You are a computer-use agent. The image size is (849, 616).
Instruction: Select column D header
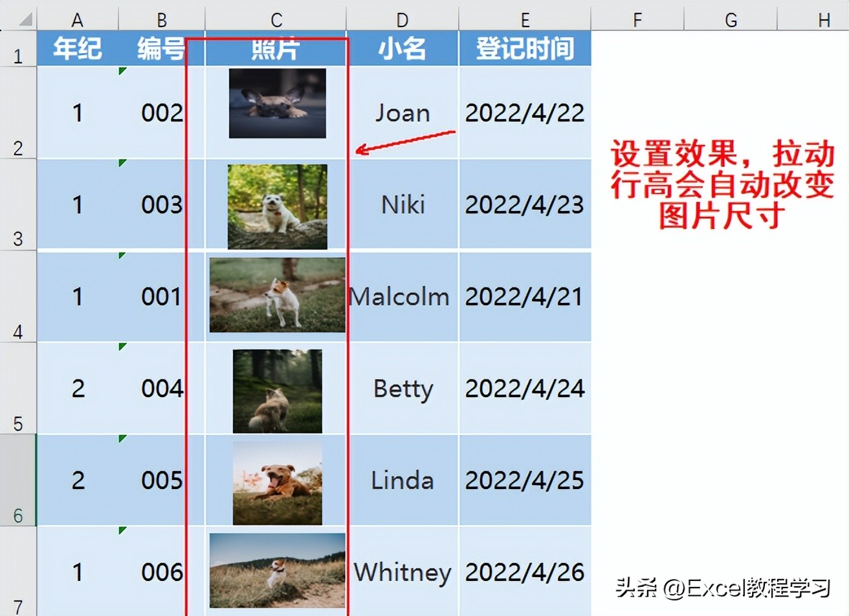tap(402, 19)
